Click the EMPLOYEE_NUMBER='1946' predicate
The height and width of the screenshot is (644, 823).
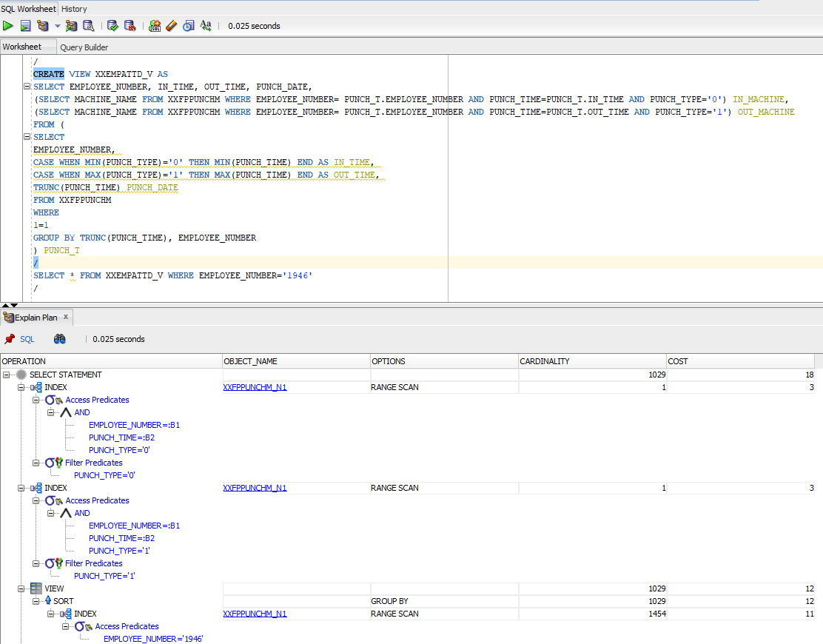tap(153, 639)
